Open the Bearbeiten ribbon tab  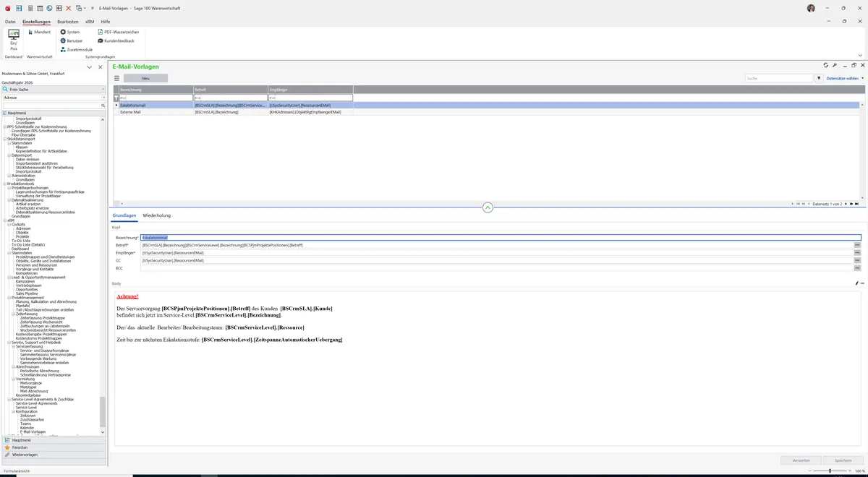68,22
